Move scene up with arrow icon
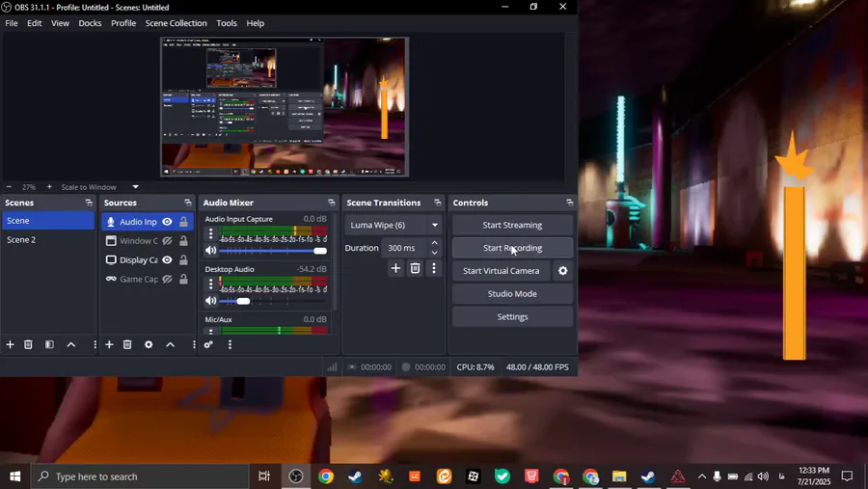The image size is (868, 489). click(70, 344)
